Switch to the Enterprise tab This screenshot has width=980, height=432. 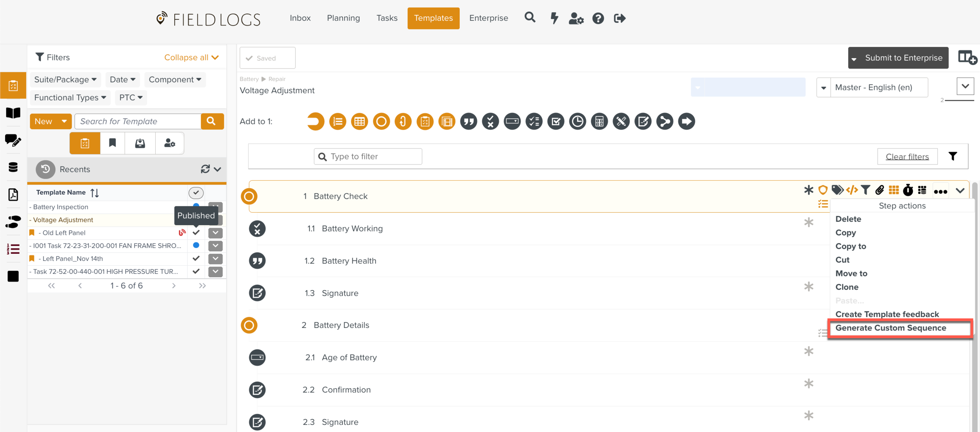[x=488, y=18]
